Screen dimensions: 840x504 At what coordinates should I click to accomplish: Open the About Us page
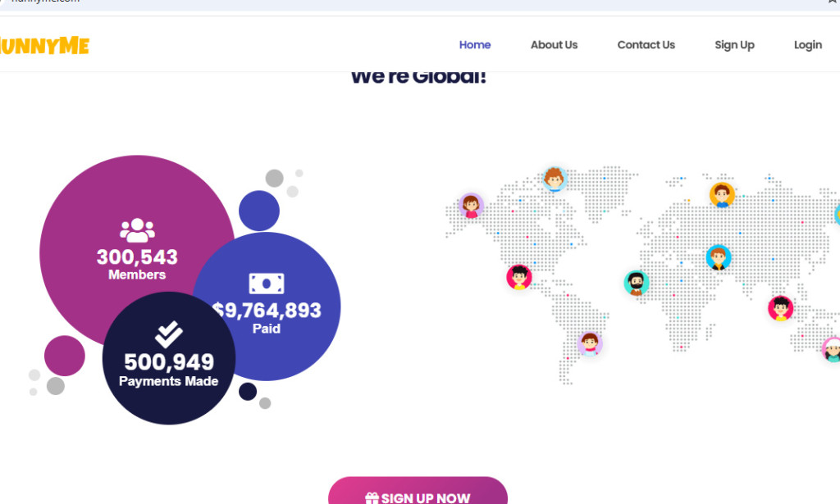[x=554, y=45]
